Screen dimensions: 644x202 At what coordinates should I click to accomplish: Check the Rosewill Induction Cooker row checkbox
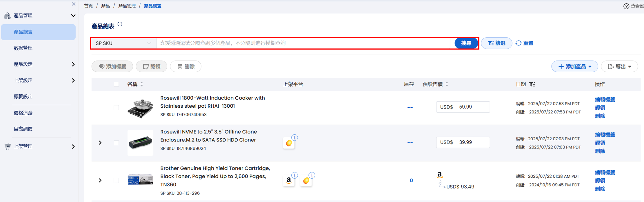[116, 108]
